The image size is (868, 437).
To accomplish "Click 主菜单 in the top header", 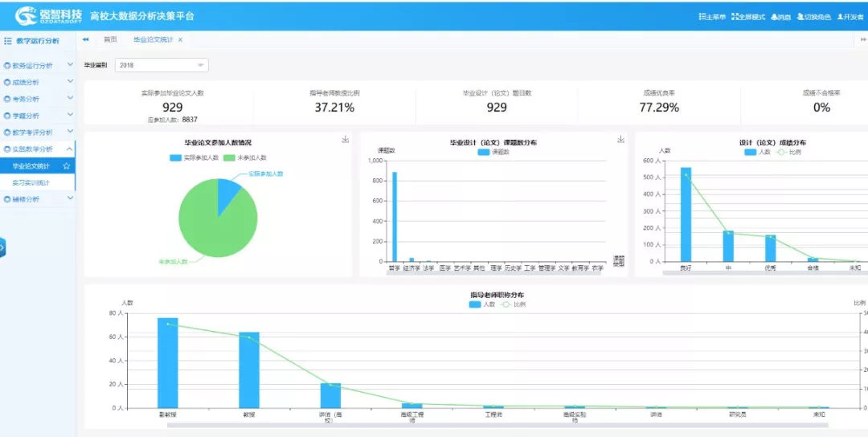I will point(712,17).
